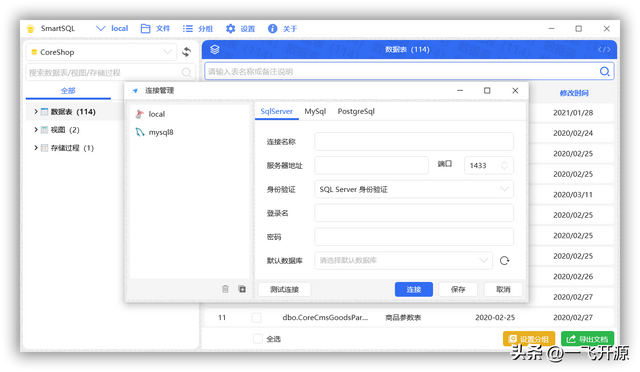
Task: Expand the 存储过程 (1) tree node
Action: [x=36, y=147]
